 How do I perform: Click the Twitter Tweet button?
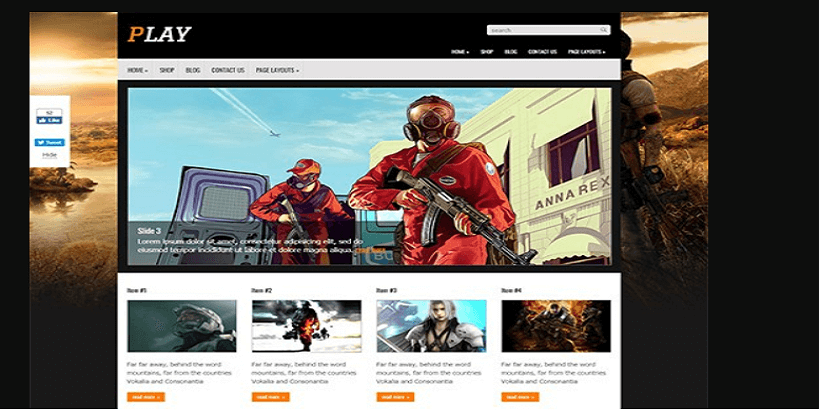coord(50,142)
